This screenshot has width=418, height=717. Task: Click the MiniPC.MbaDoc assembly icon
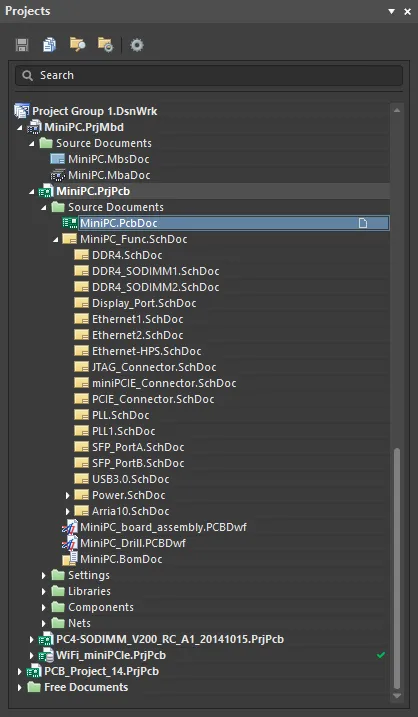58,175
